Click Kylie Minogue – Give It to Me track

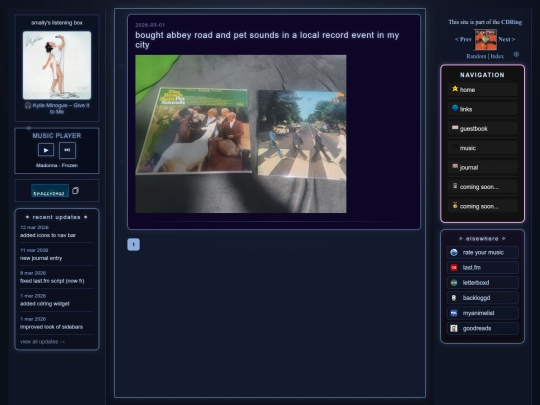pyautogui.click(x=57, y=108)
